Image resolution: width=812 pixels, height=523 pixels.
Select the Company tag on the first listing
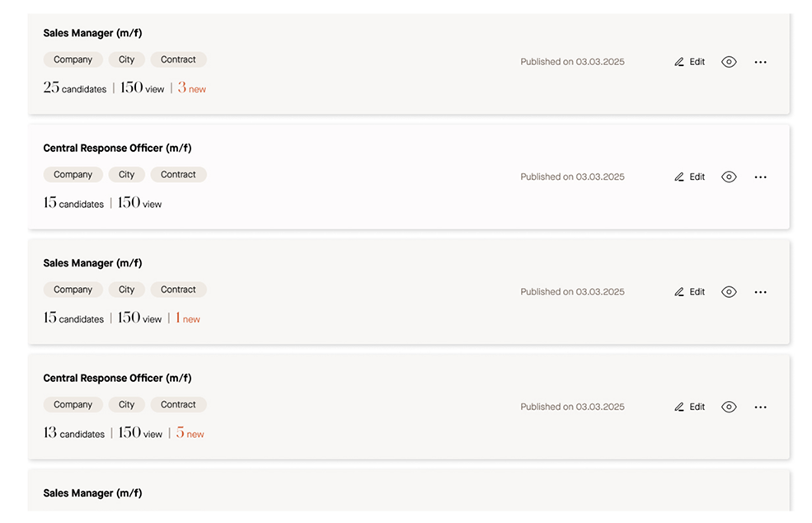[x=73, y=59]
